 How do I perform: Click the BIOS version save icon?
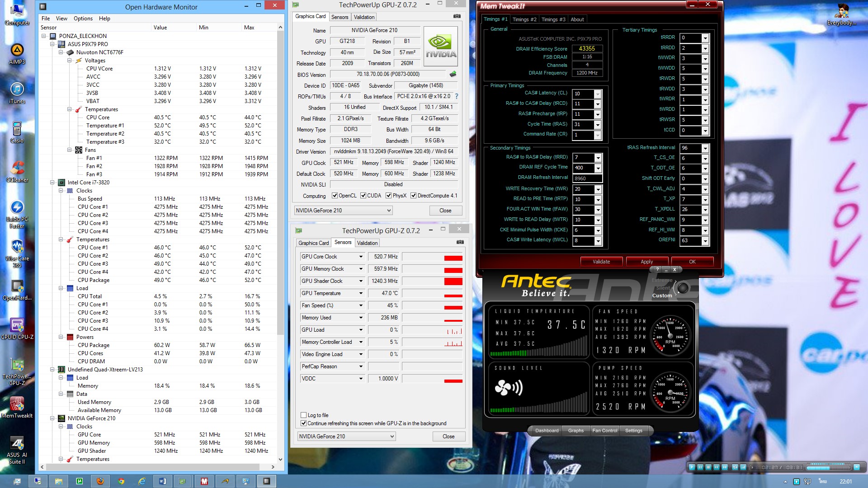pos(453,74)
